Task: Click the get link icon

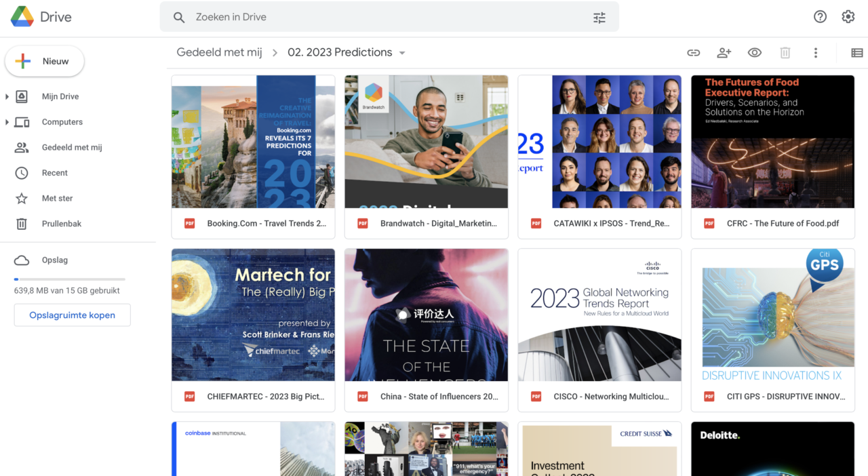Action: [693, 53]
